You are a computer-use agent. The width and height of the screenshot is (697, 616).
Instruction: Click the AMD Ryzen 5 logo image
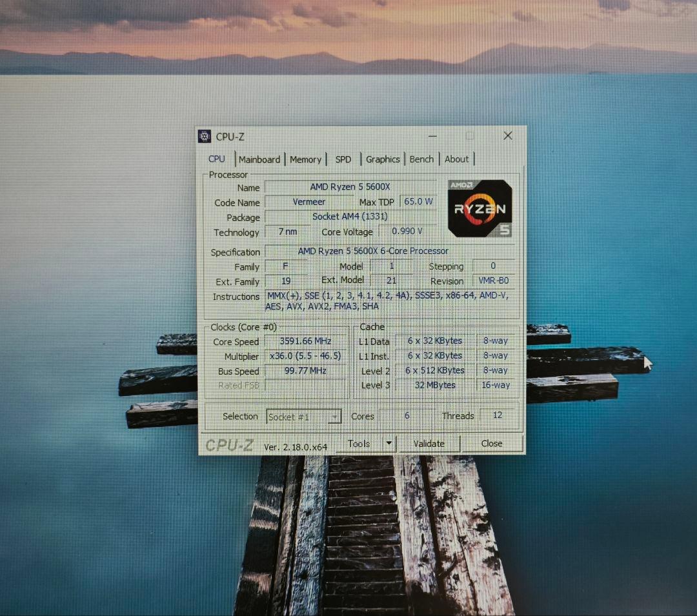pyautogui.click(x=480, y=208)
